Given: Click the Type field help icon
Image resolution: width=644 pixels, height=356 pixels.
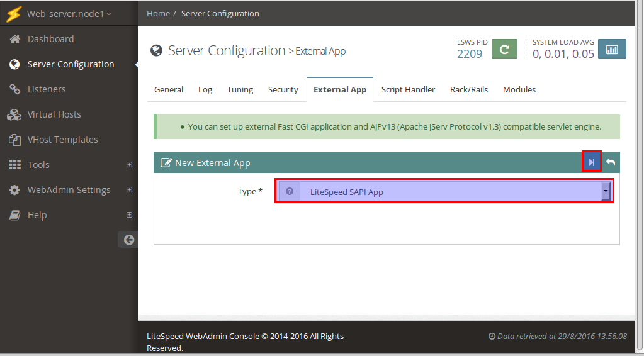Looking at the screenshot, I should [290, 192].
